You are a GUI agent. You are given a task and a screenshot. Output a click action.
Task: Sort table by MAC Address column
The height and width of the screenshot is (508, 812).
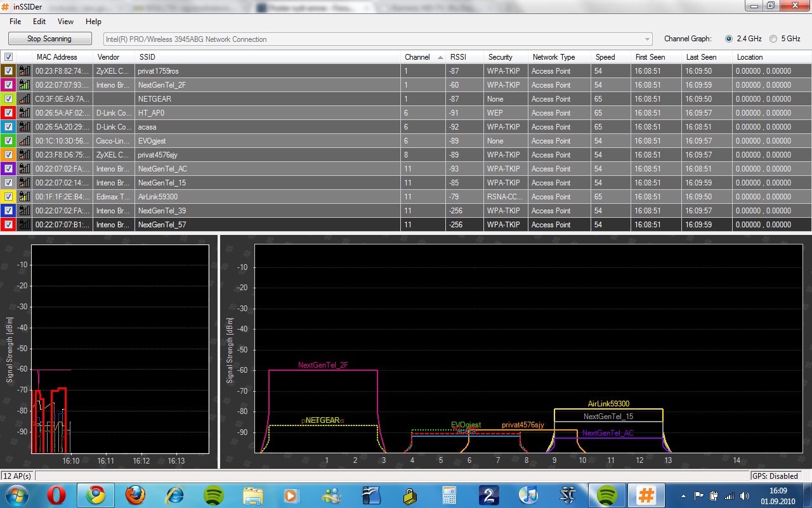tap(63, 57)
